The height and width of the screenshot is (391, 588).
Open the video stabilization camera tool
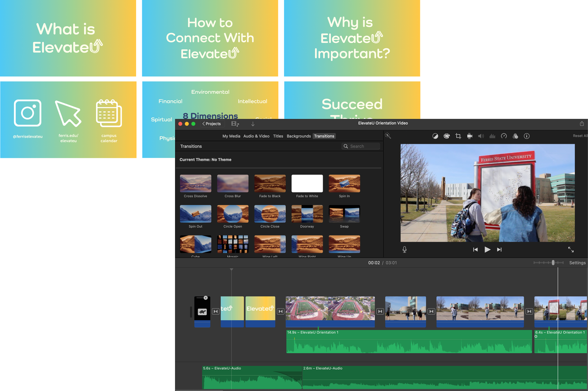click(x=469, y=136)
